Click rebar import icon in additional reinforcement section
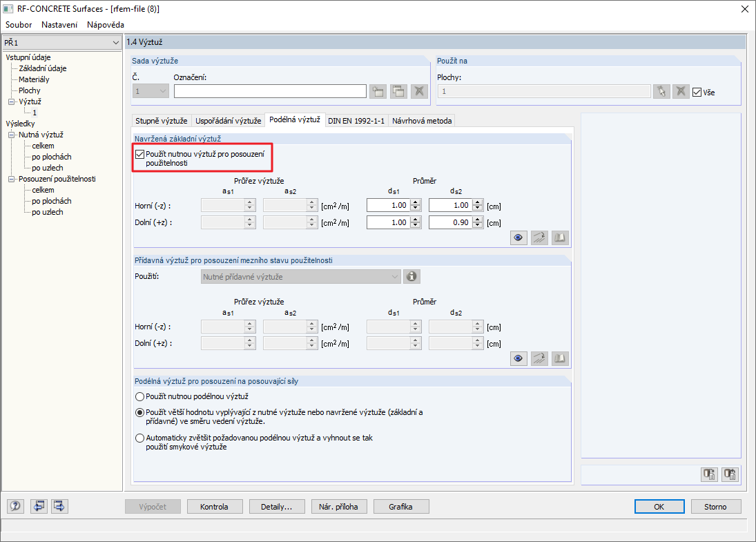 click(539, 358)
